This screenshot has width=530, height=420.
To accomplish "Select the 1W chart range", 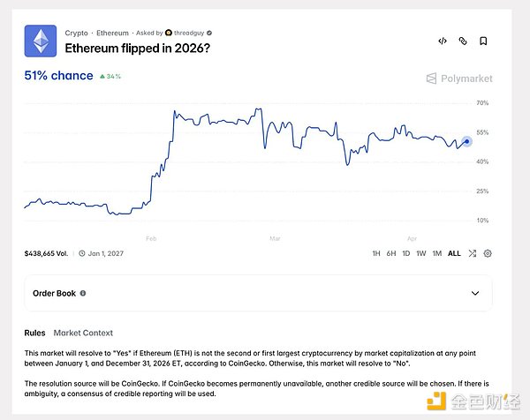I will coord(421,253).
